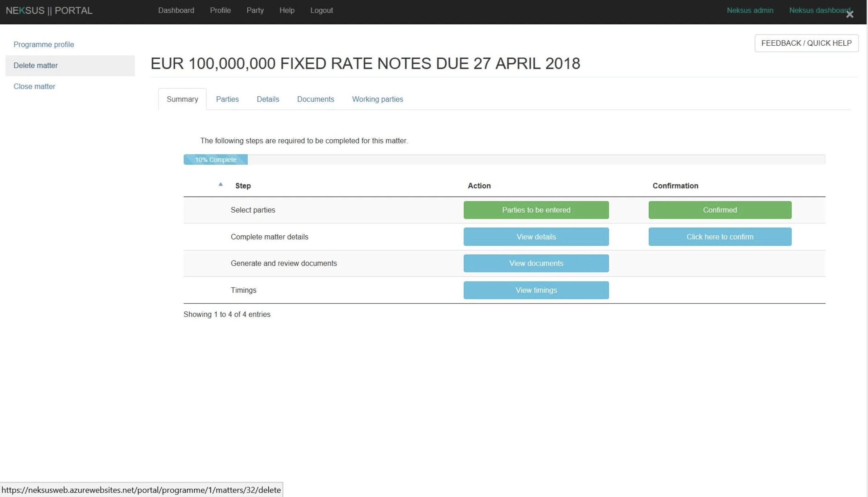Screen dimensions: 868x497
Task: Open the Documents tab
Action: point(315,99)
